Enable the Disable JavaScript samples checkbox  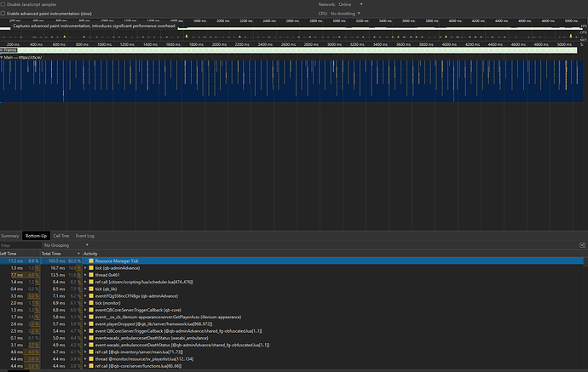[x=4, y=4]
